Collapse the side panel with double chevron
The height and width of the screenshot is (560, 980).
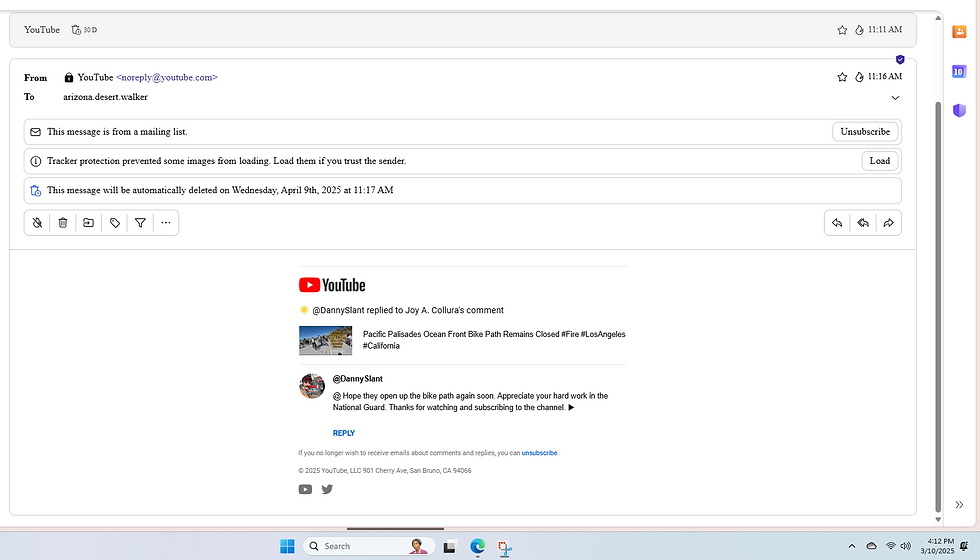pyautogui.click(x=959, y=505)
